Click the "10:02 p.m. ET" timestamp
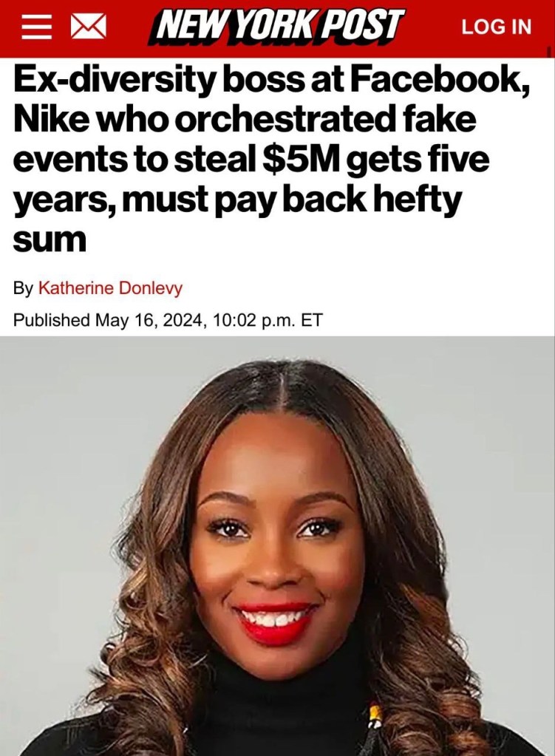The image size is (555, 756). (265, 320)
